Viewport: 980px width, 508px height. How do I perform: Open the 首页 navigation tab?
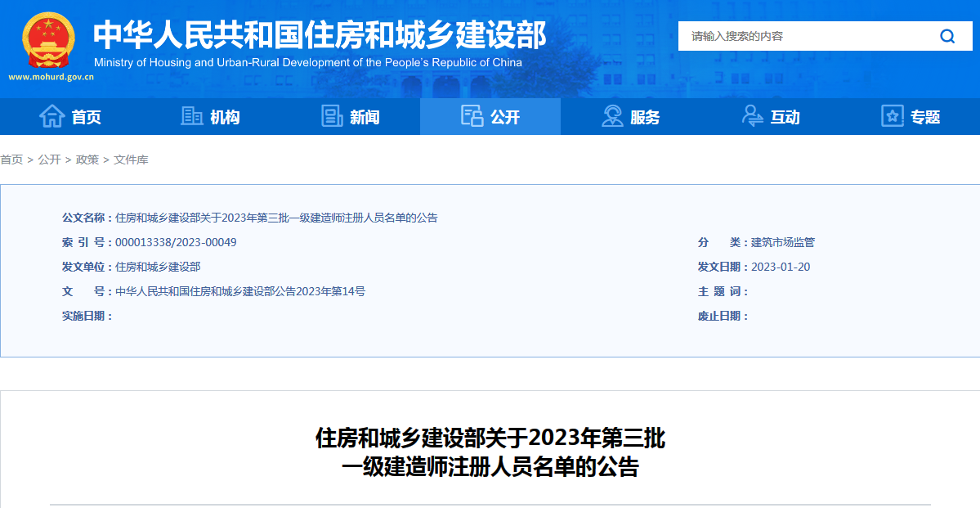point(70,116)
